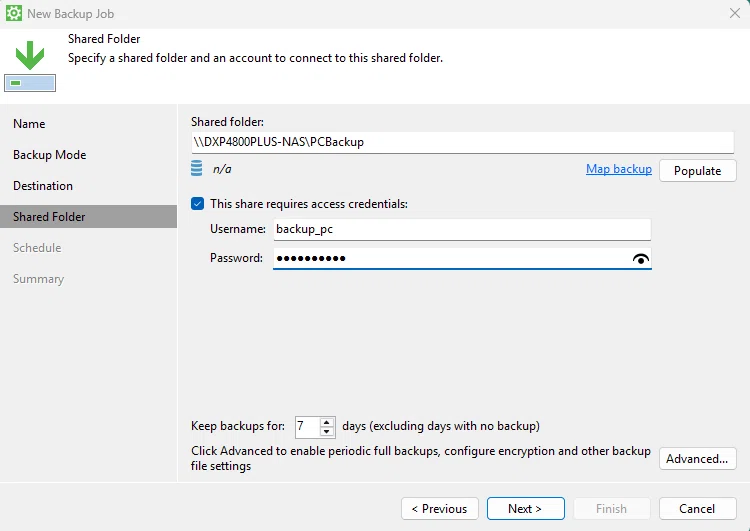This screenshot has width=750, height=531.
Task: Select the Summary step in sidebar
Action: pyautogui.click(x=39, y=279)
